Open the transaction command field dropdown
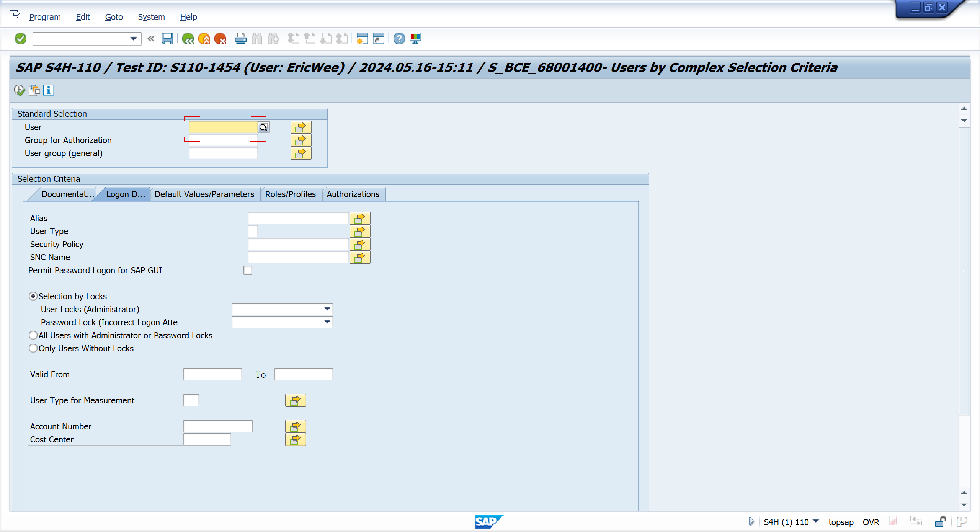 [x=133, y=39]
